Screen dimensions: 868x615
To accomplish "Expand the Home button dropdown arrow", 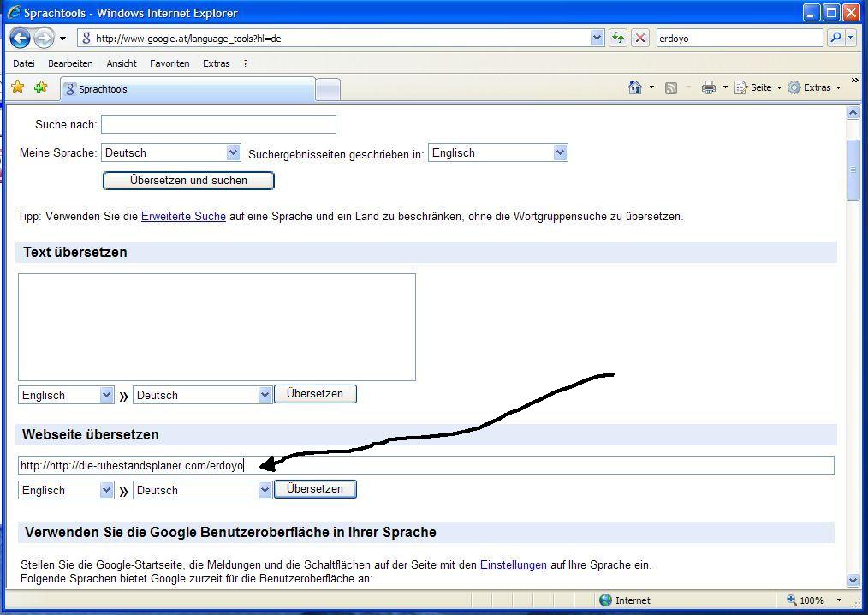I will (x=651, y=87).
